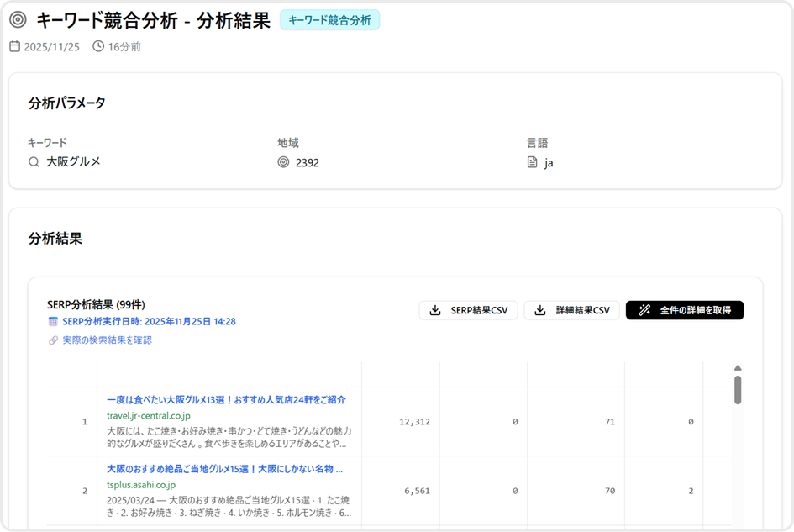Click the target icon beside the page title
The width and height of the screenshot is (794, 532).
coord(18,20)
